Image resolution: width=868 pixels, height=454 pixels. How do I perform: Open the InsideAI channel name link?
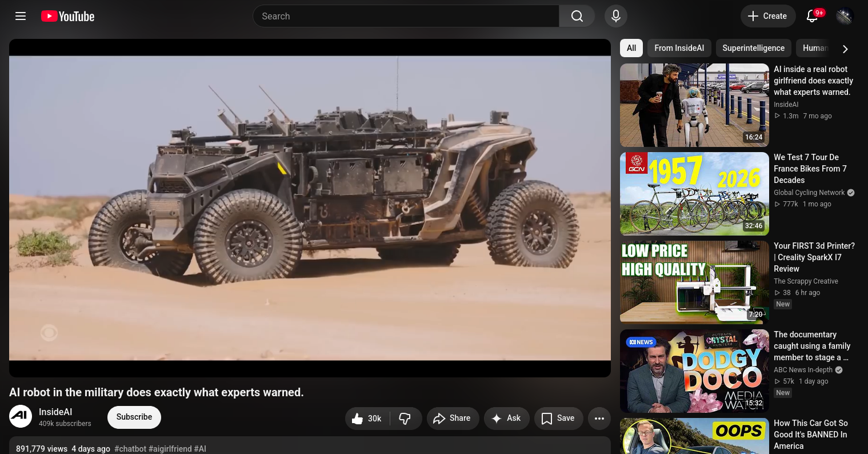(x=55, y=412)
